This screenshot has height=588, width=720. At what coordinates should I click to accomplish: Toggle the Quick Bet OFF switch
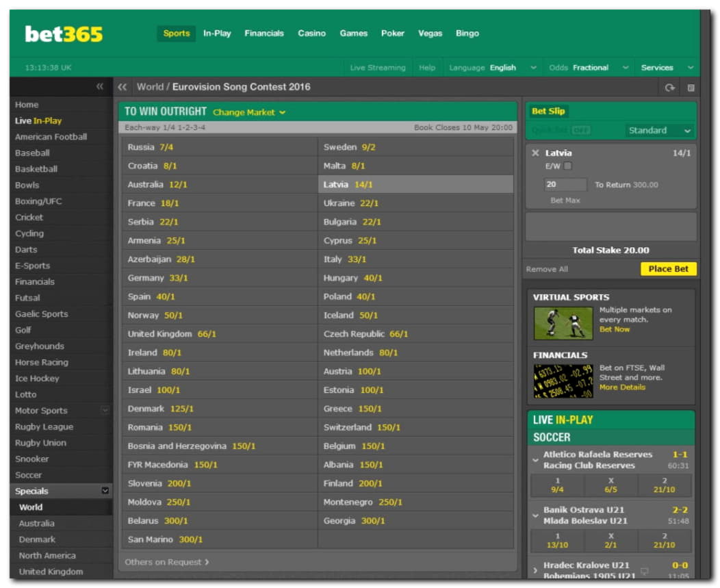pyautogui.click(x=581, y=130)
